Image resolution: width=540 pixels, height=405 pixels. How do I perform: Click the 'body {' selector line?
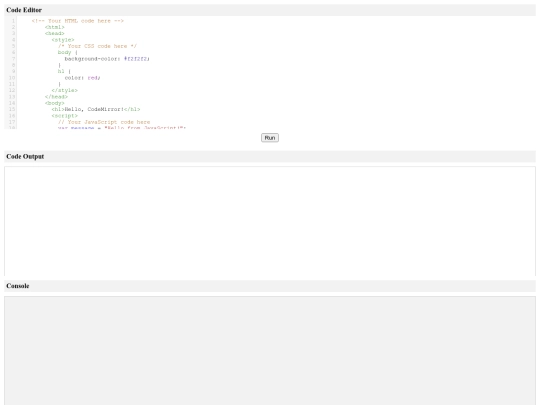point(68,52)
